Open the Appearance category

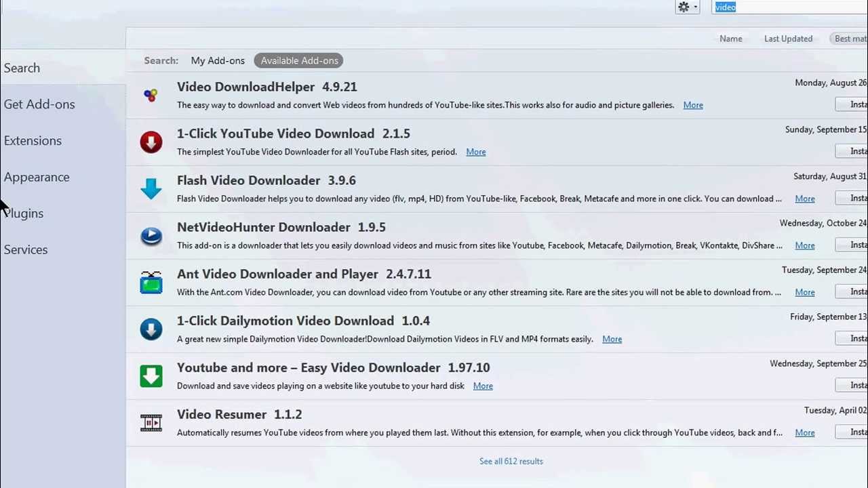pos(62,177)
